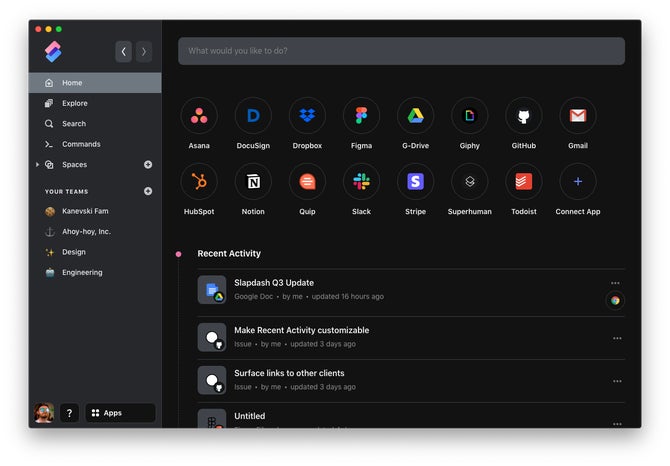670x466 pixels.
Task: Open the help question mark button
Action: pyautogui.click(x=69, y=413)
